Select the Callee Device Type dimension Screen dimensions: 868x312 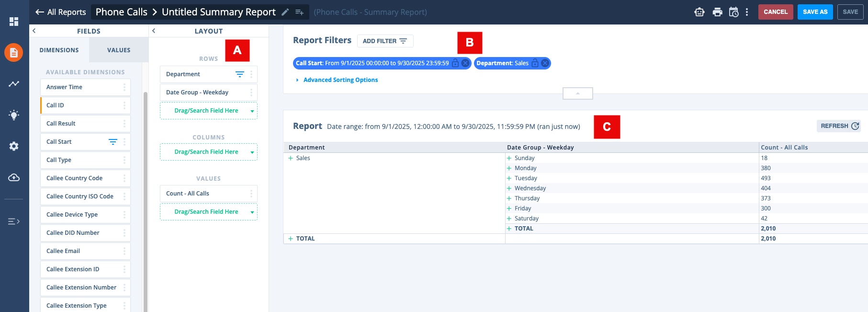point(85,215)
